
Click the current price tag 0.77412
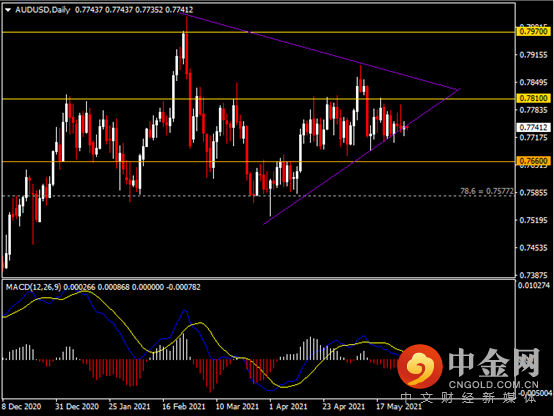[x=534, y=127]
